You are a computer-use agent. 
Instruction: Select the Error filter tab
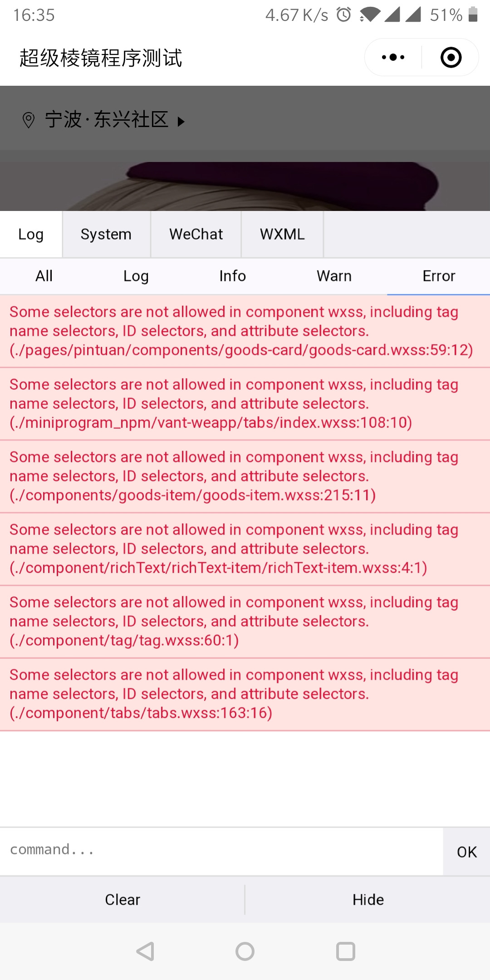[439, 276]
